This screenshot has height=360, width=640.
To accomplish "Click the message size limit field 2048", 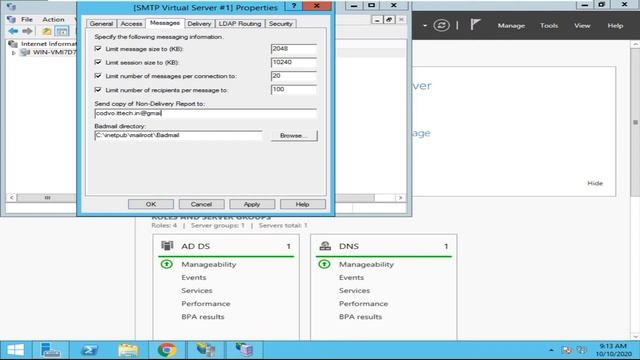I will pos(293,49).
